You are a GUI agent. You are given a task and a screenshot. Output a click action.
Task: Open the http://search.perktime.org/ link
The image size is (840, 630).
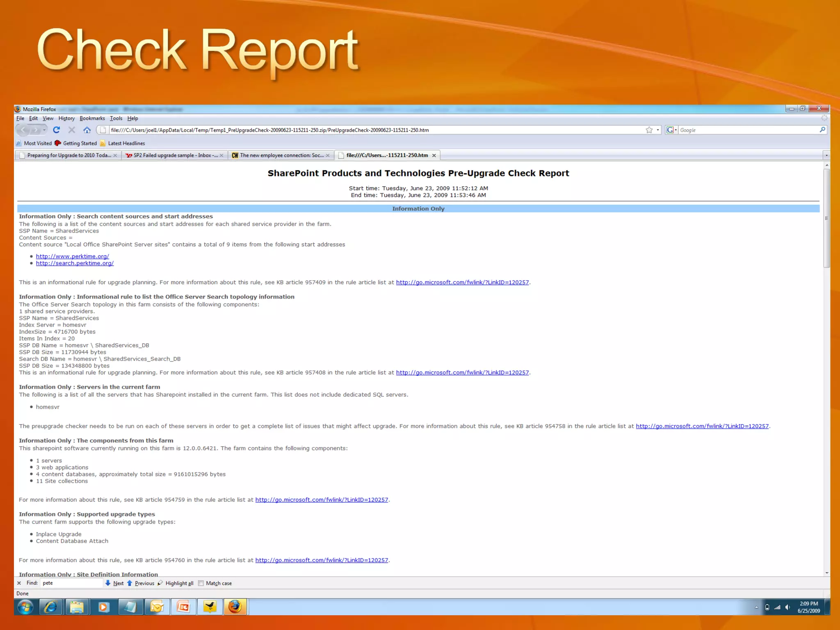coord(75,263)
